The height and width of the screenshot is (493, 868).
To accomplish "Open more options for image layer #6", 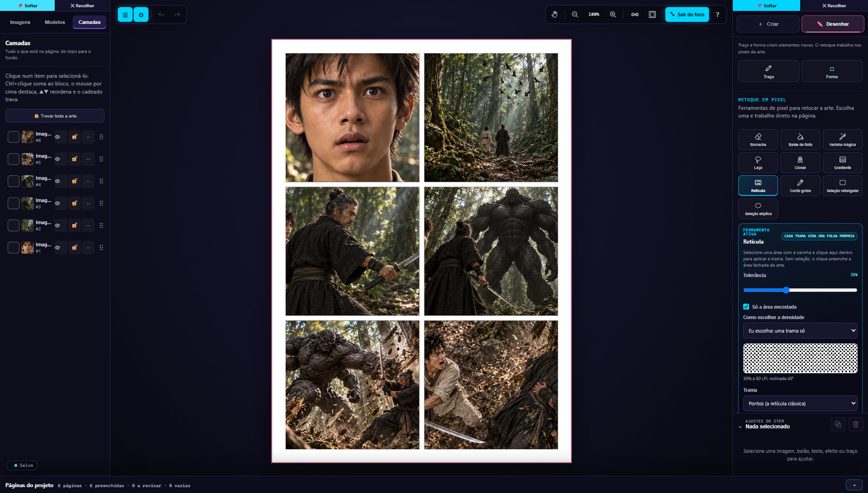I will click(x=88, y=137).
